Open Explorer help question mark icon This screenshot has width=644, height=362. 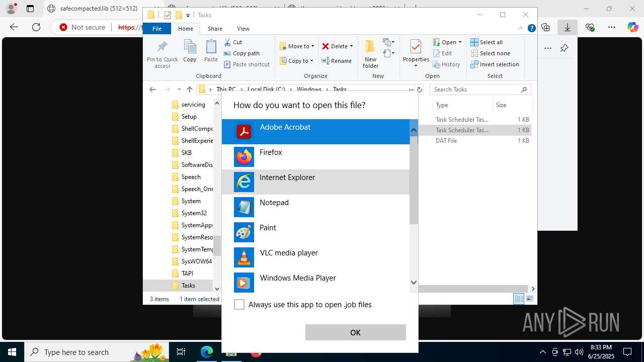click(x=531, y=29)
